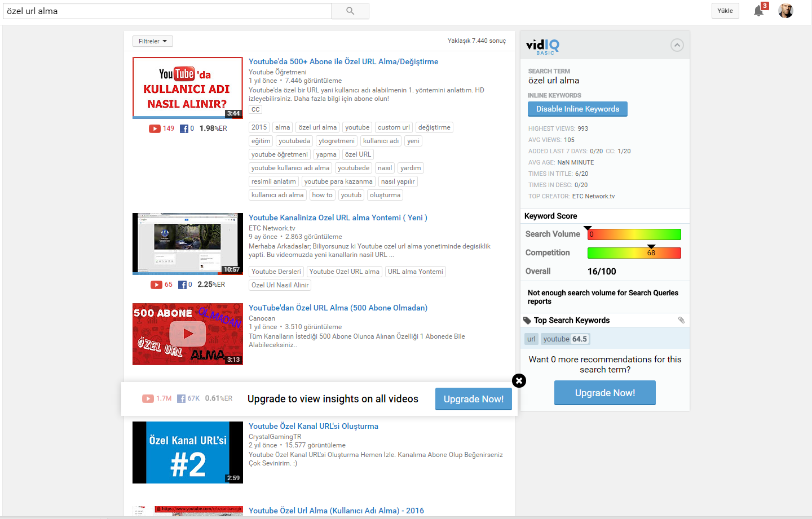812x519 pixels.
Task: Open the user avatar menu
Action: click(785, 11)
